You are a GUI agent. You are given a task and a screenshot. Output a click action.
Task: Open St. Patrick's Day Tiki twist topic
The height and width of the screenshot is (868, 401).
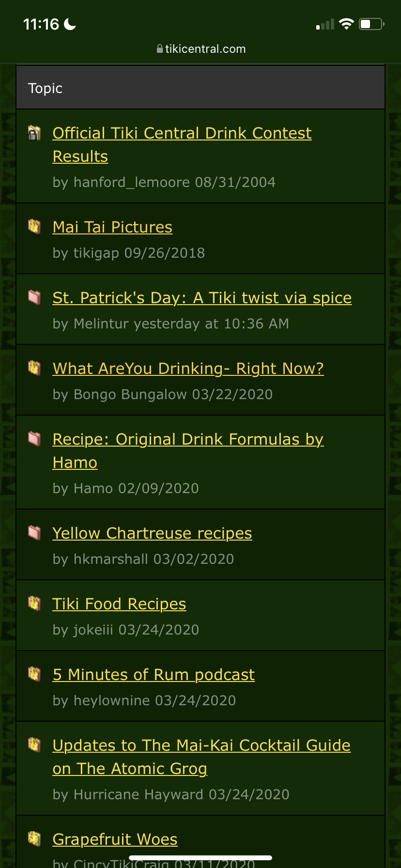(202, 298)
